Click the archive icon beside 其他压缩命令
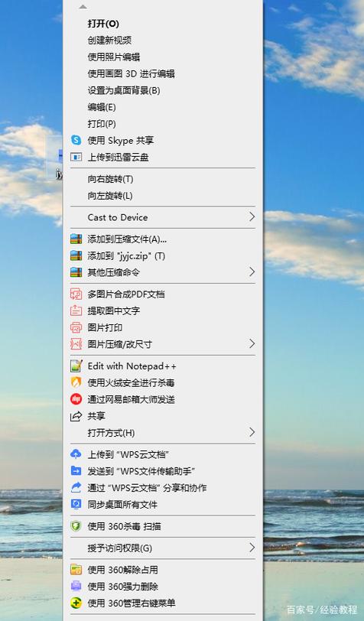 [x=76, y=272]
